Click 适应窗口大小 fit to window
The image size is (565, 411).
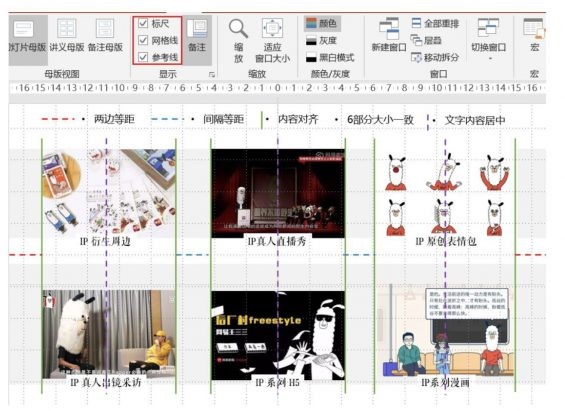click(x=272, y=40)
